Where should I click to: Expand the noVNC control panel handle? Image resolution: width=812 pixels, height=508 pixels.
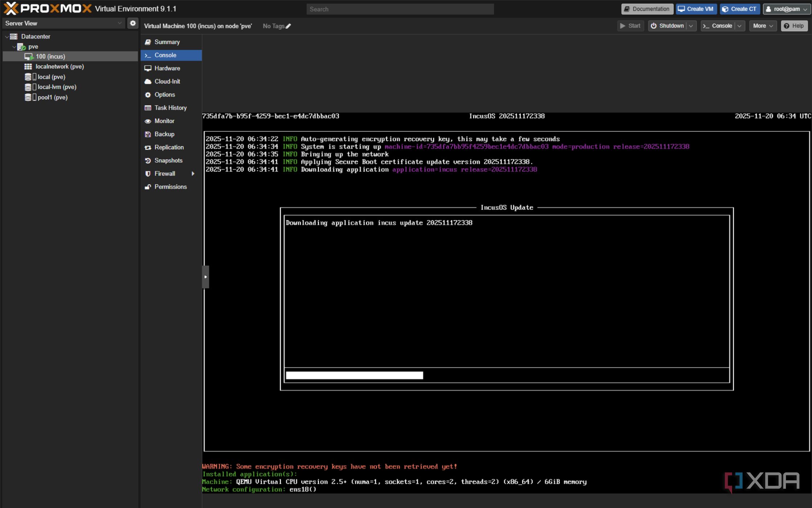click(x=206, y=277)
